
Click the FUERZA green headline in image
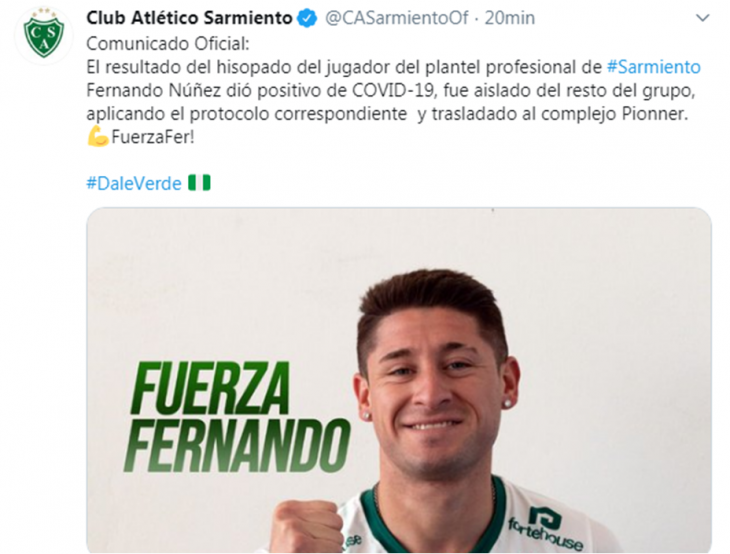[210, 388]
